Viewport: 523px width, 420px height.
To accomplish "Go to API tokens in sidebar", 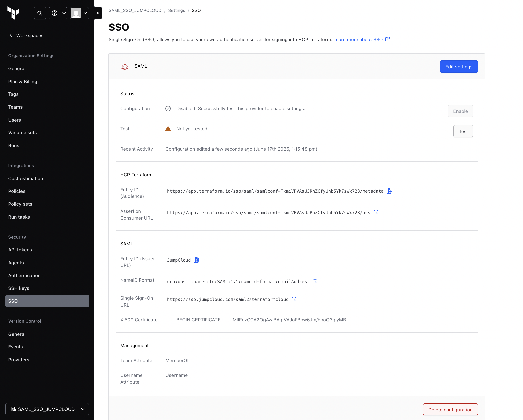I will [20, 250].
